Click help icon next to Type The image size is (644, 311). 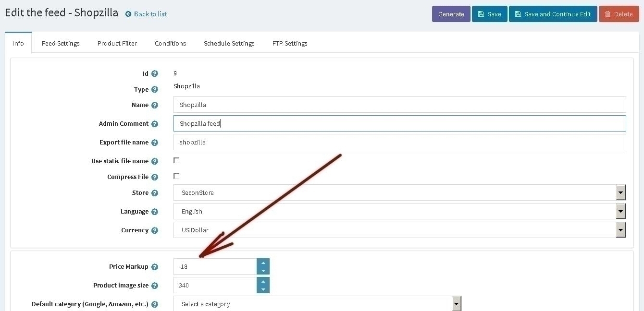point(155,90)
